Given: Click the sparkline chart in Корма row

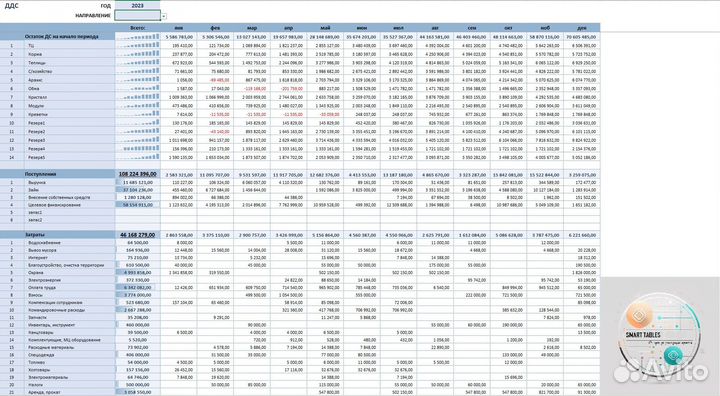Looking at the screenshot, I should pos(137,54).
